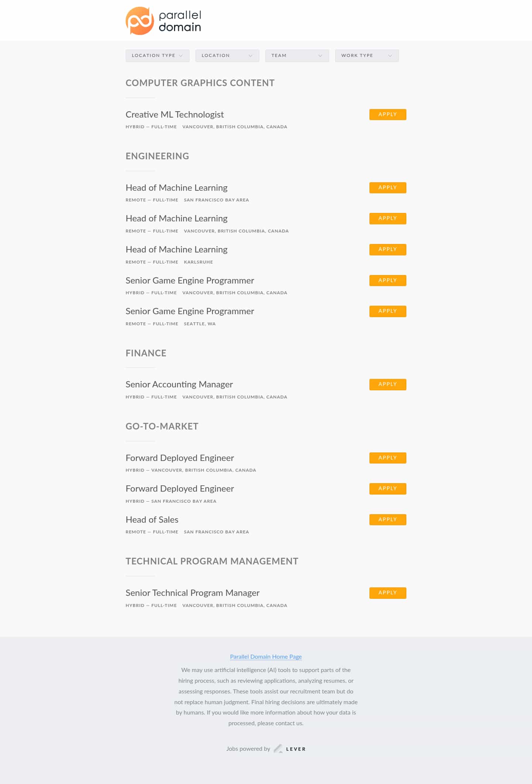532x784 pixels.
Task: Open the Location Type filter dropdown
Action: click(157, 56)
